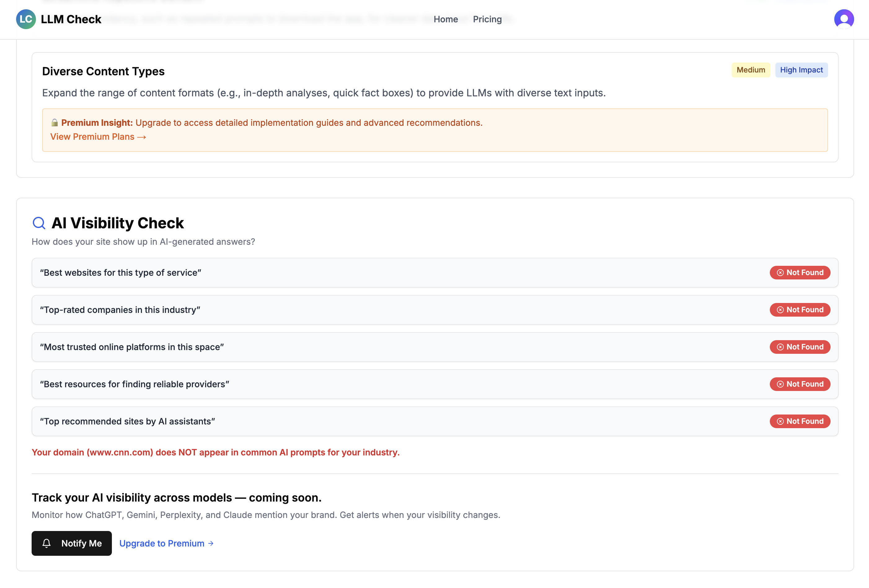Select Home in the navigation bar

coord(446,19)
